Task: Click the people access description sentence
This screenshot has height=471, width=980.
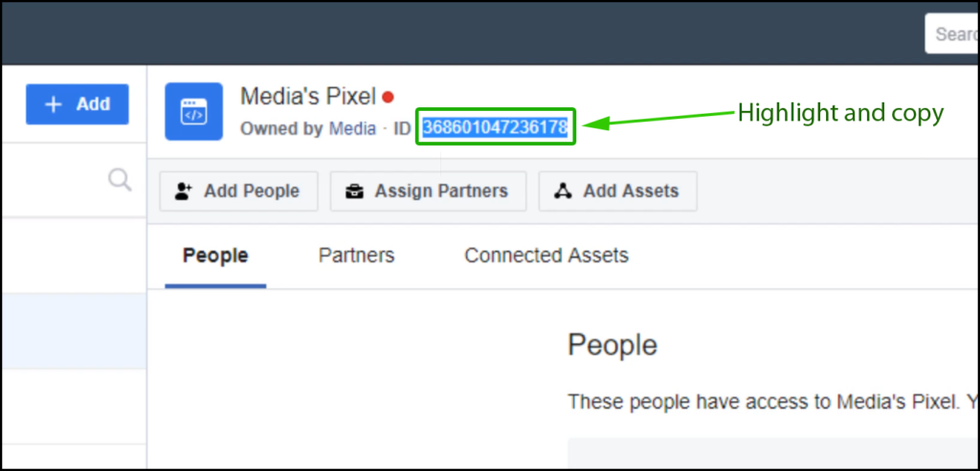Action: (766, 401)
